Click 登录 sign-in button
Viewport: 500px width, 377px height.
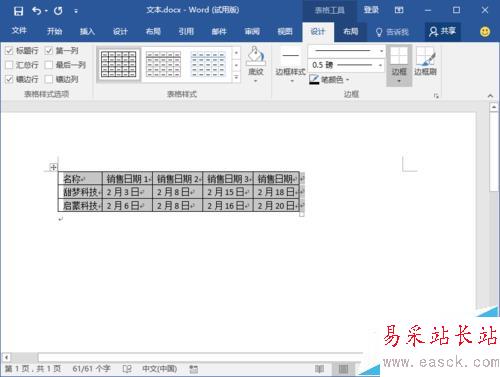(x=371, y=10)
